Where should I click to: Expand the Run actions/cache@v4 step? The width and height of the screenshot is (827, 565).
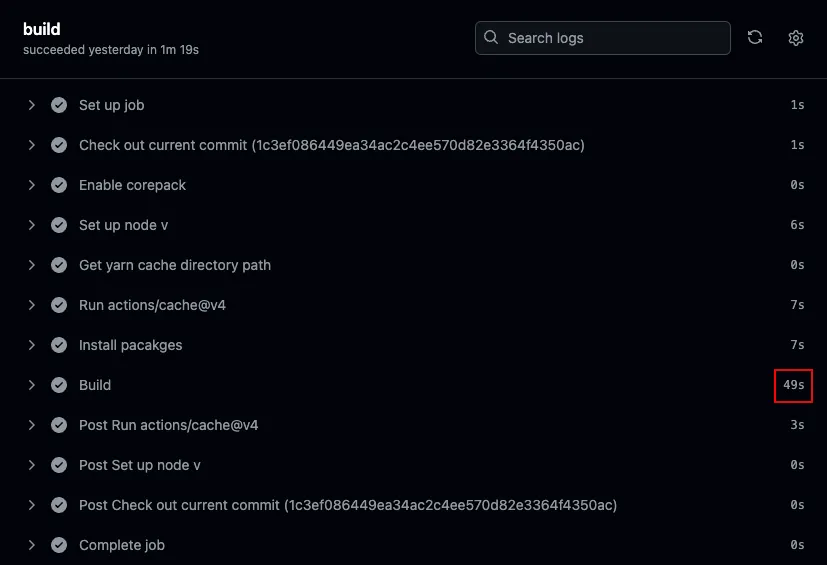coord(32,305)
